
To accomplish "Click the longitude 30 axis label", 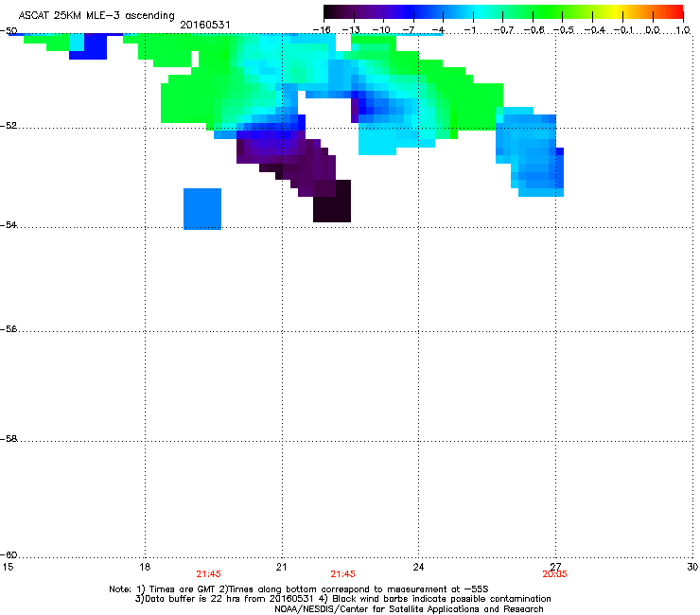I will pos(692,567).
